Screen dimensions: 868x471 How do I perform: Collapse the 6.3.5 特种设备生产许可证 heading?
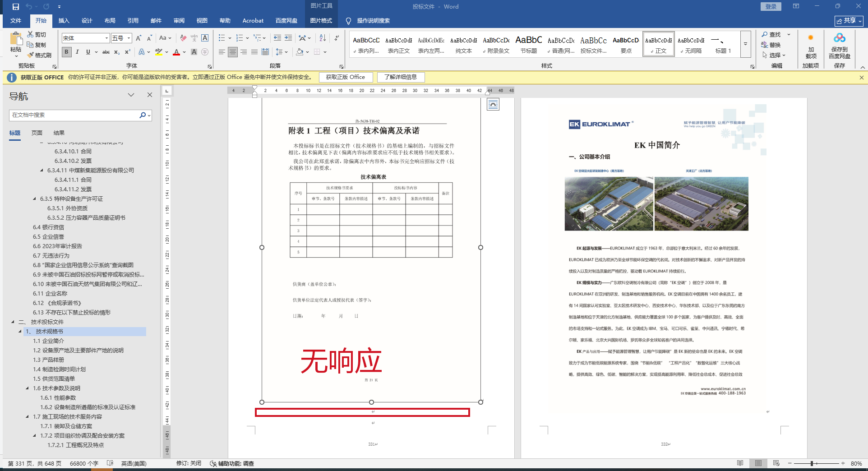(35, 199)
